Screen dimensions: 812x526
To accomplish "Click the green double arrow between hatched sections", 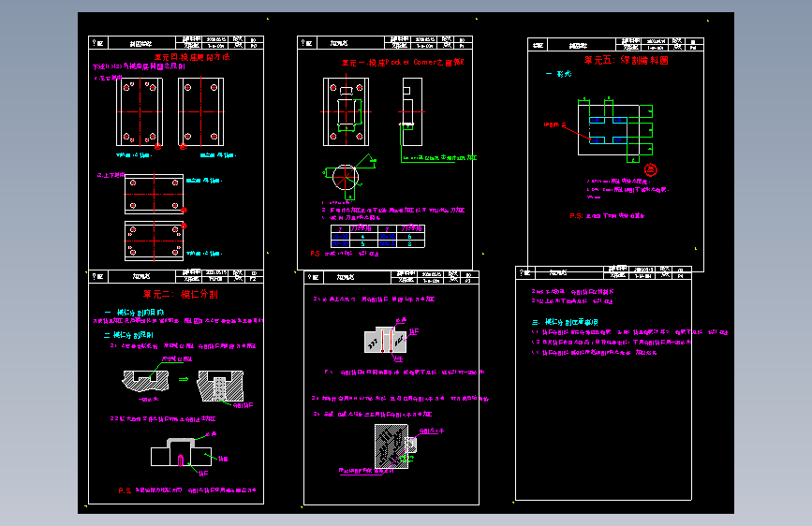I will [184, 379].
